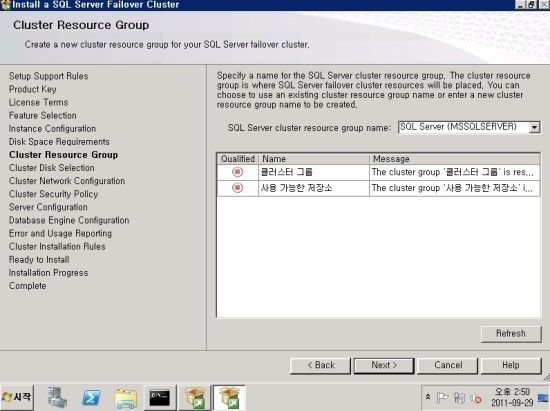Sort the table by the Qualified column header

(x=238, y=159)
